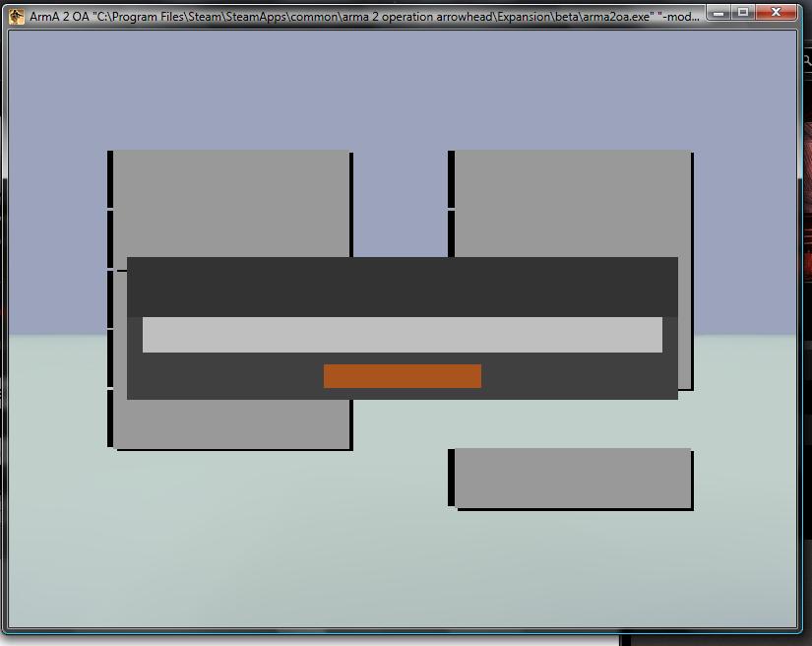Select the bottom black segment on left panel
This screenshot has width=812, height=646.
pos(110,418)
